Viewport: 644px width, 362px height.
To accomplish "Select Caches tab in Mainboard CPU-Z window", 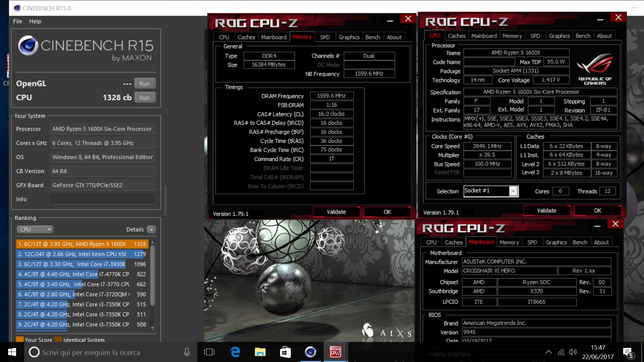I will (453, 242).
